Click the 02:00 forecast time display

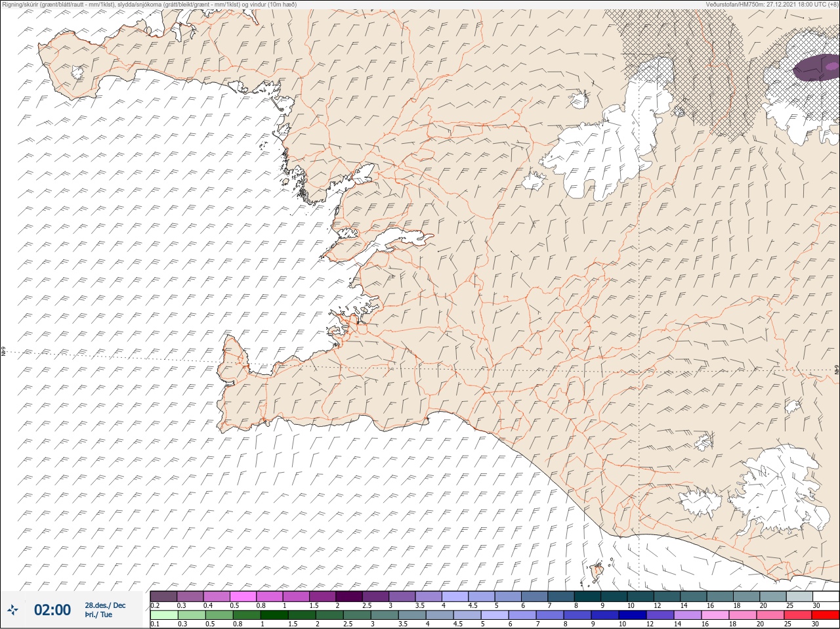tap(52, 611)
